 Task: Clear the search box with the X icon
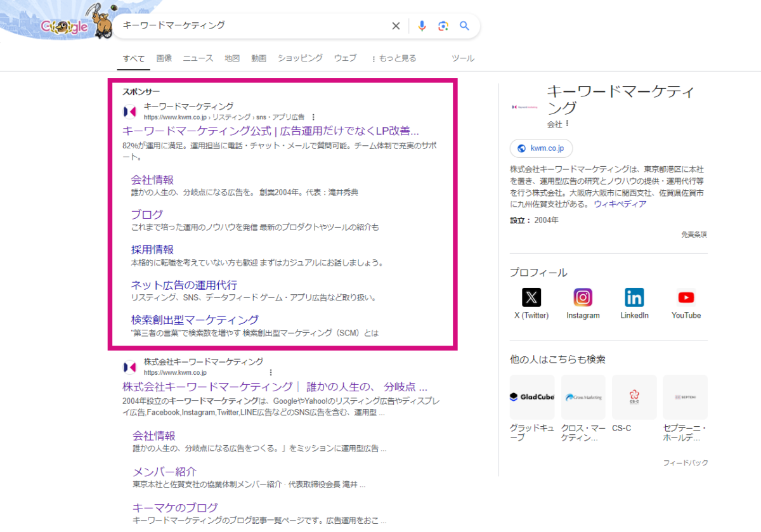tap(396, 26)
